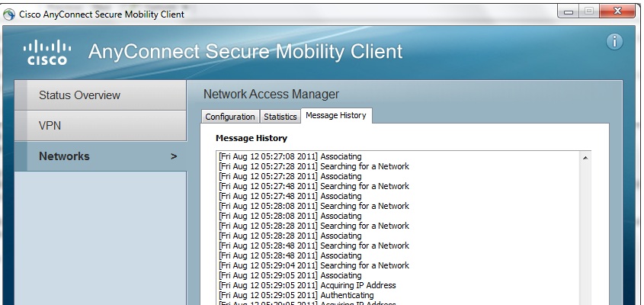Select the Message History tab
This screenshot has width=644, height=305.
[x=336, y=115]
